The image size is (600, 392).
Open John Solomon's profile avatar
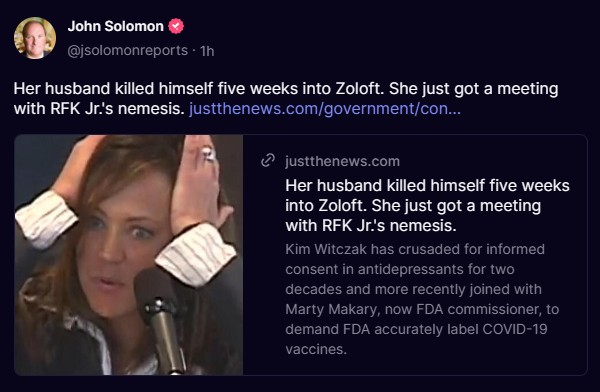[x=35, y=38]
